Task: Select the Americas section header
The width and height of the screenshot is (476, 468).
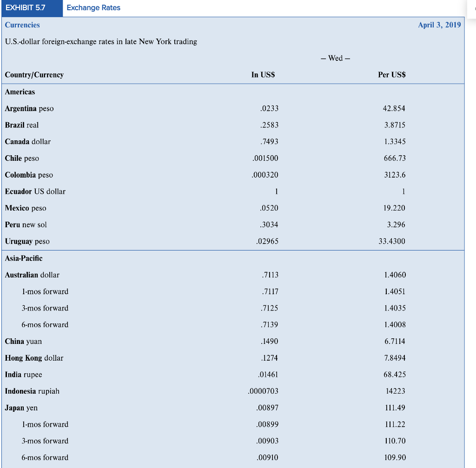Action: pyautogui.click(x=20, y=92)
